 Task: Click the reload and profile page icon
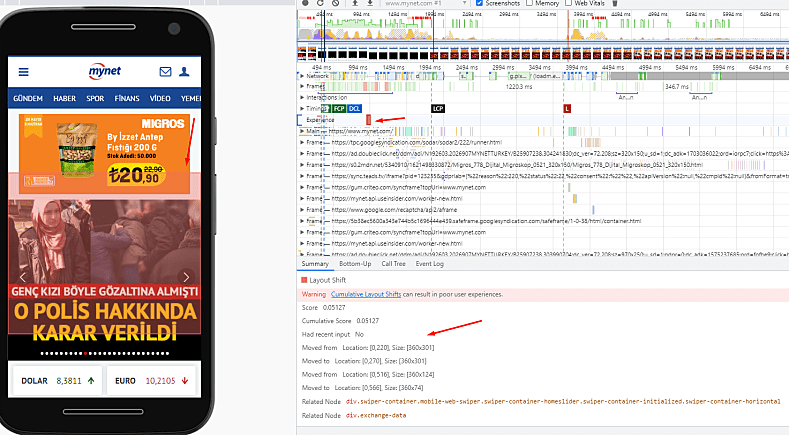320,3
